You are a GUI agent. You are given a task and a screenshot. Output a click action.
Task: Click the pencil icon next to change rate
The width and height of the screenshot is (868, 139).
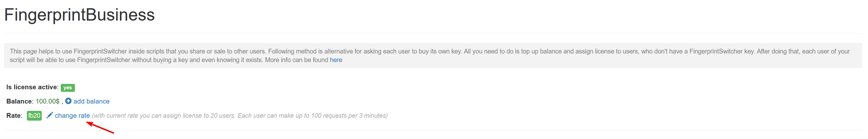click(x=50, y=115)
